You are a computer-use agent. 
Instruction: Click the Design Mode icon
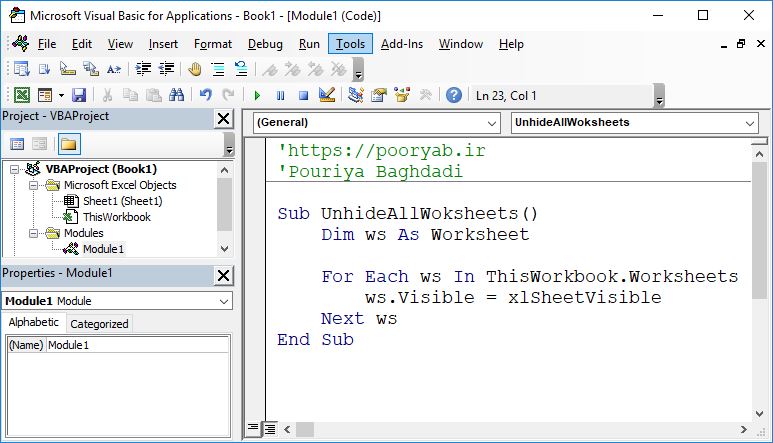[x=326, y=96]
